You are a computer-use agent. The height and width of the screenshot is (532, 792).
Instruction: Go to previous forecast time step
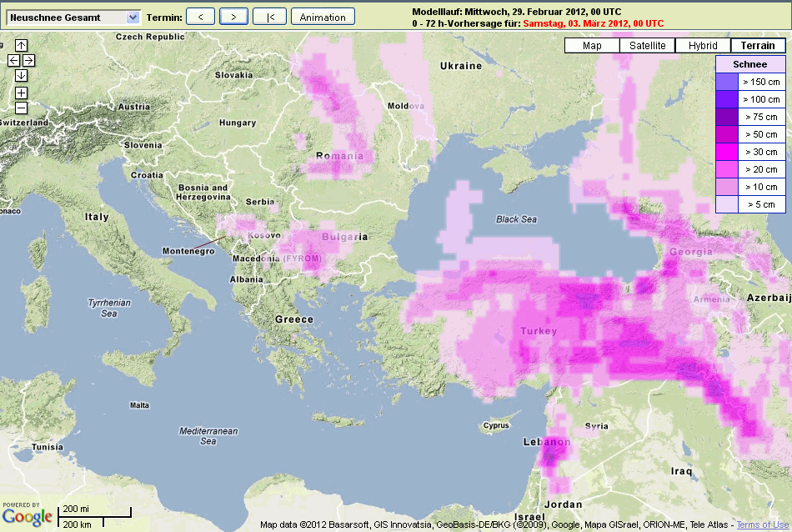[200, 17]
